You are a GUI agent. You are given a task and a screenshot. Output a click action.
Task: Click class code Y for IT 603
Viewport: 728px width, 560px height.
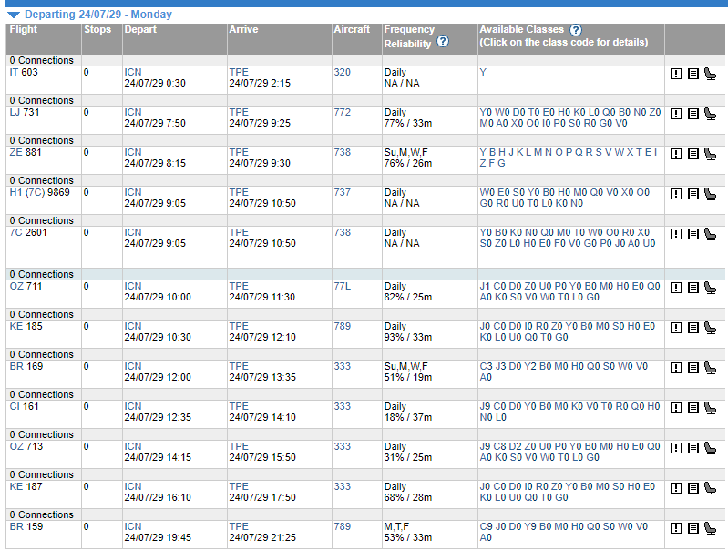(x=483, y=72)
